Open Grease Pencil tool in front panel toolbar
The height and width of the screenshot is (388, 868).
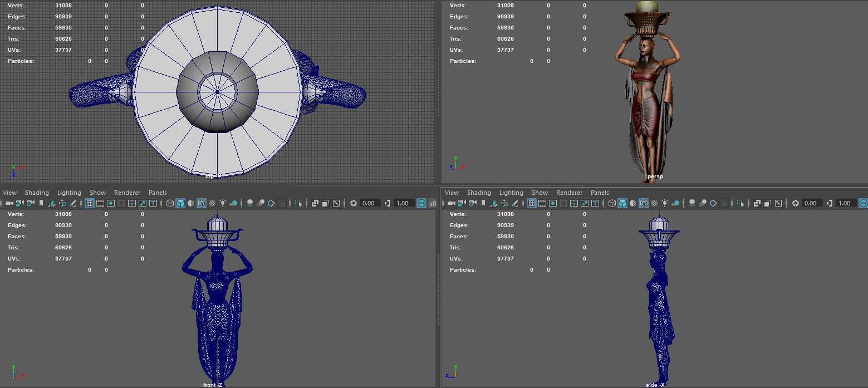(x=73, y=203)
